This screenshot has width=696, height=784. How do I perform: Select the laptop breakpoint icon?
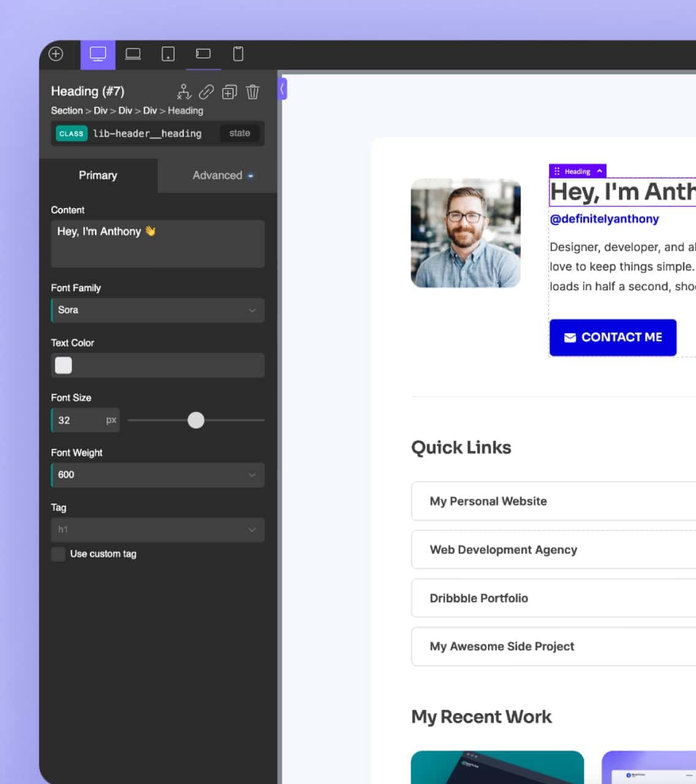(x=133, y=54)
